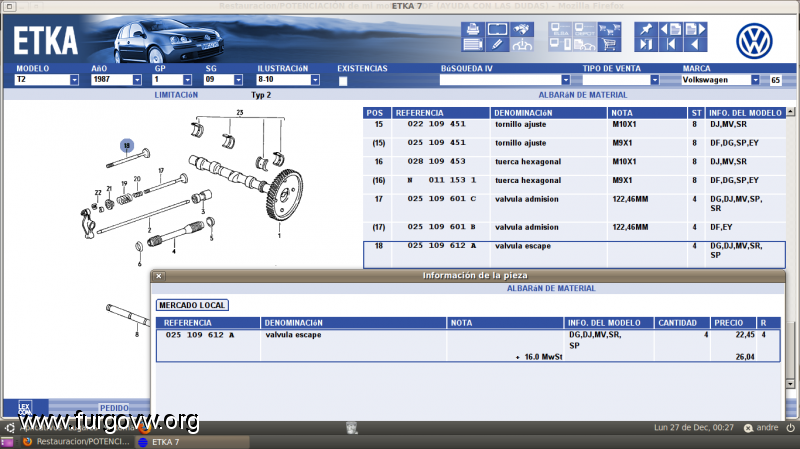Go to previous page with arrow-document icon
800x449 pixels.
point(670,29)
